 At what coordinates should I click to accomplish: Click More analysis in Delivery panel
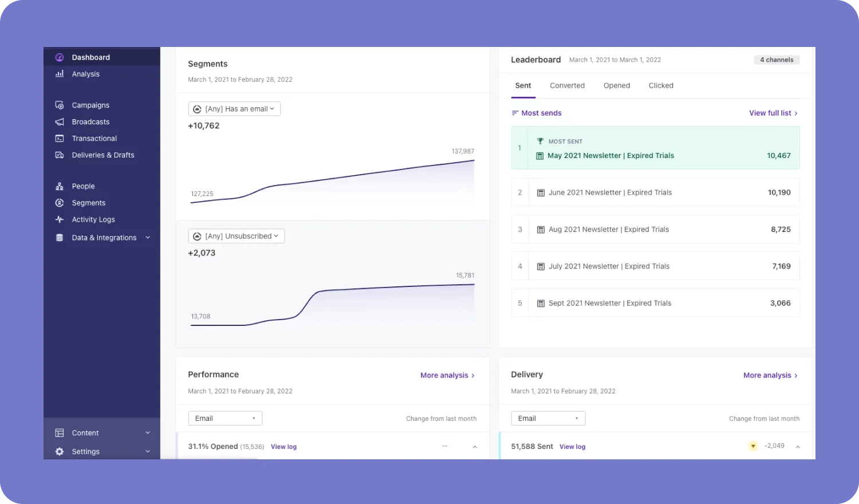click(x=770, y=375)
